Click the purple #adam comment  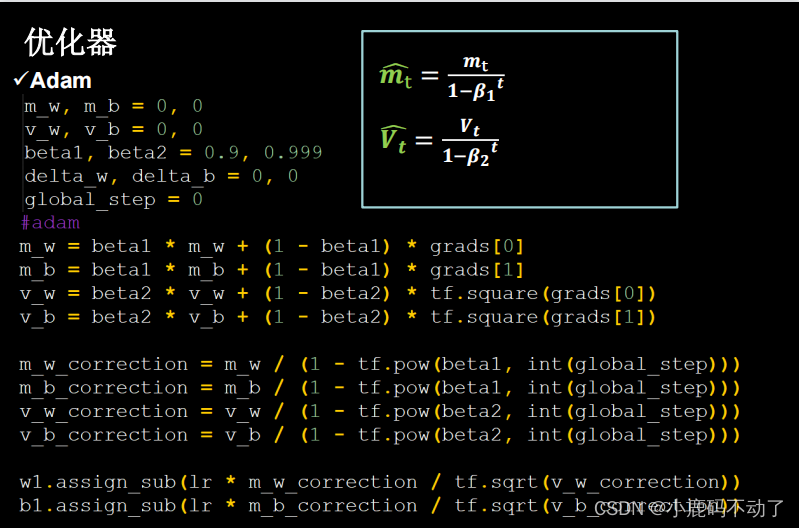(50, 223)
